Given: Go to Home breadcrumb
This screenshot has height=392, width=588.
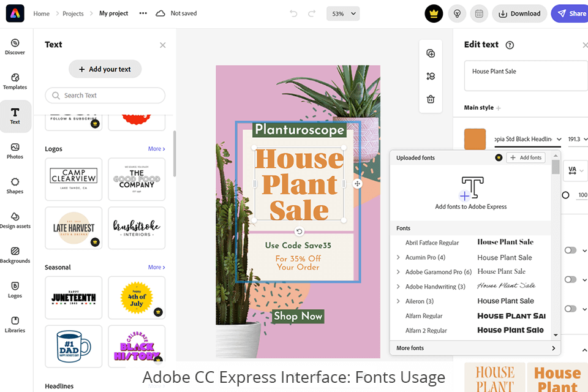Looking at the screenshot, I should click(x=41, y=13).
